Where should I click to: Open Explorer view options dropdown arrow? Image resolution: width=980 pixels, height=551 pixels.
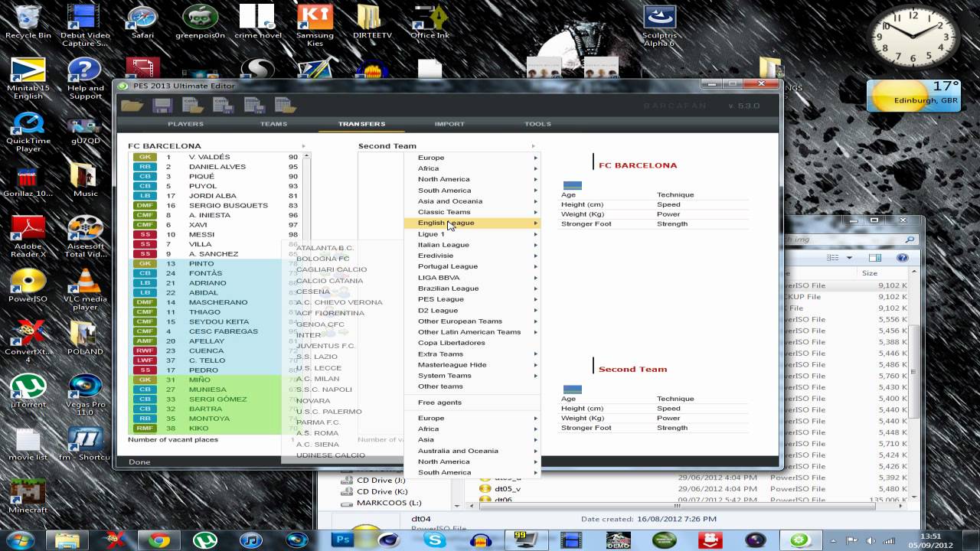pyautogui.click(x=850, y=258)
